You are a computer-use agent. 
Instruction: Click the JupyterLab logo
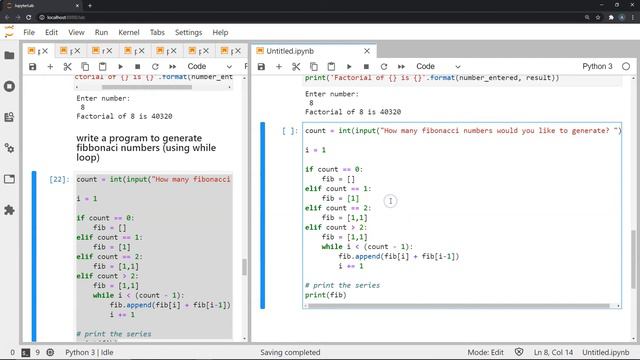[x=9, y=32]
